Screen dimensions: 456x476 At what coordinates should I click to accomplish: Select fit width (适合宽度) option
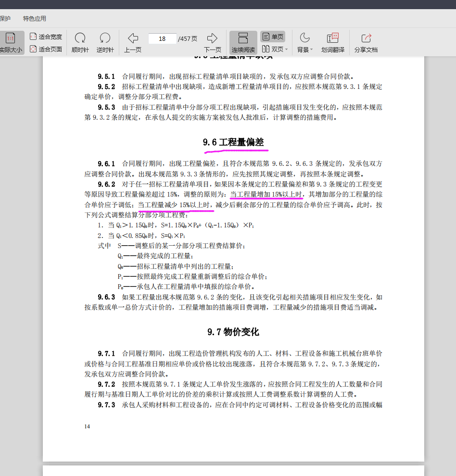click(46, 37)
